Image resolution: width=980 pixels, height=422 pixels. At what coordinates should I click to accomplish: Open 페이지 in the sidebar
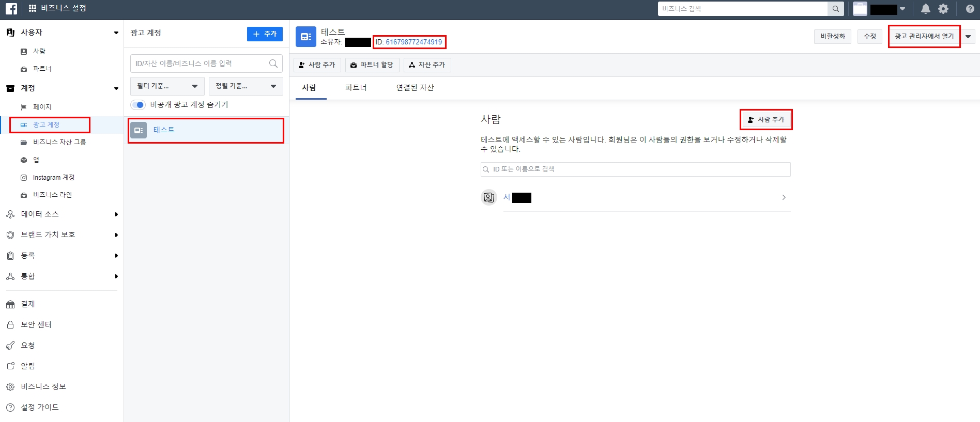[42, 107]
